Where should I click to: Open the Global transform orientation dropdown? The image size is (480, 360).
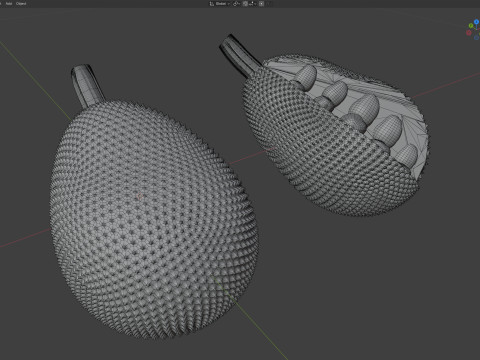coord(220,4)
